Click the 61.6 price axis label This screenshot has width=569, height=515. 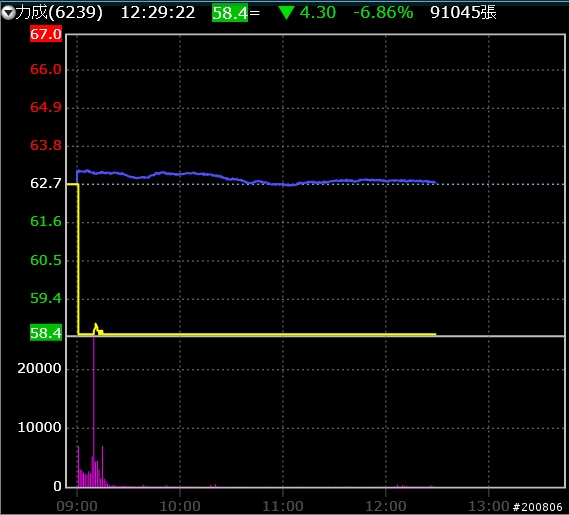pyautogui.click(x=46, y=221)
